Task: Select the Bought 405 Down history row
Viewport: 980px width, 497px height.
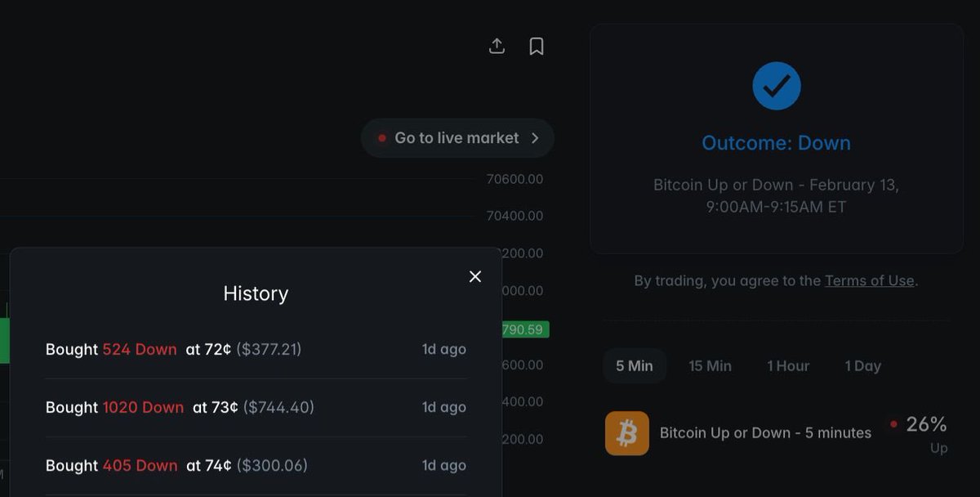Action: point(256,465)
